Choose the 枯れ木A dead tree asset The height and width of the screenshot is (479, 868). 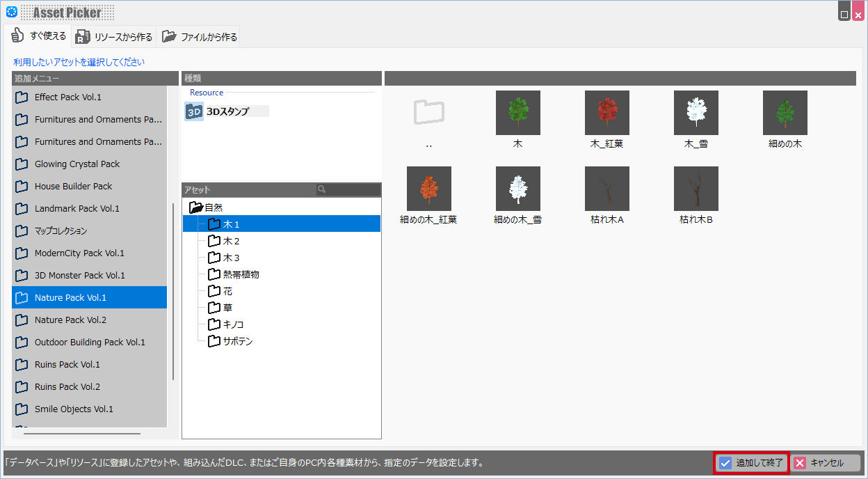click(606, 189)
